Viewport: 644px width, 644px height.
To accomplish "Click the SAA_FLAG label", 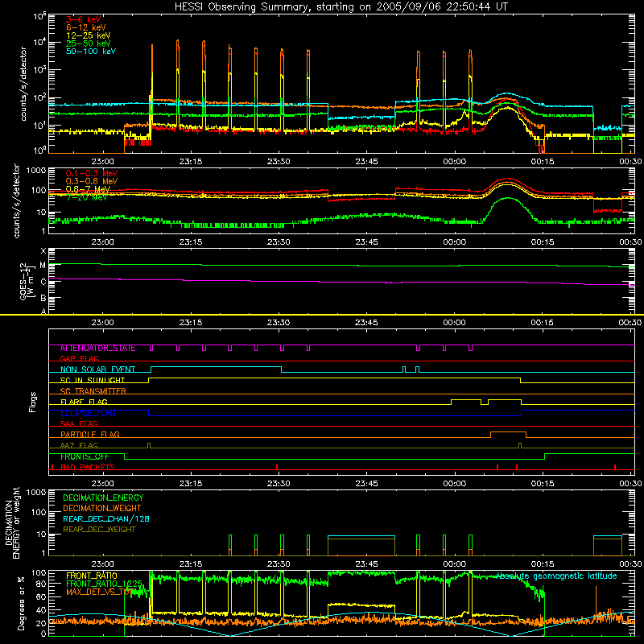I will [x=79, y=423].
